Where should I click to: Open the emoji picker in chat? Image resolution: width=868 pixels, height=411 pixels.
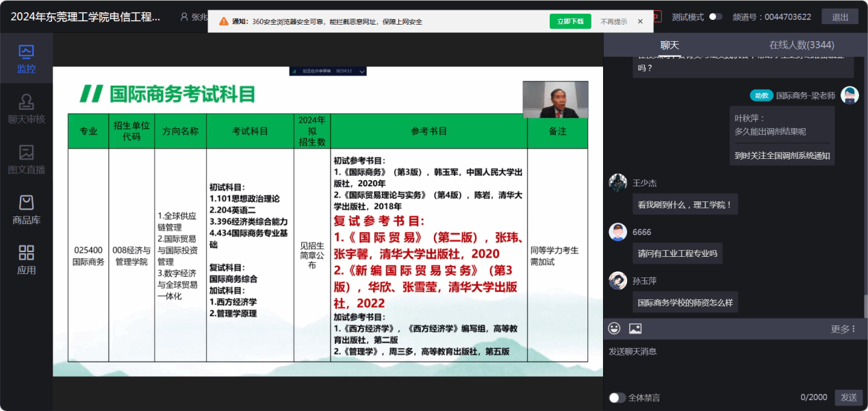[614, 329]
